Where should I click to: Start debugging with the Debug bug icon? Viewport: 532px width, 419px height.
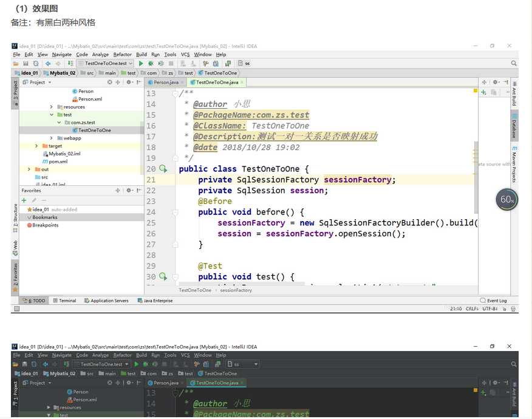click(151, 63)
